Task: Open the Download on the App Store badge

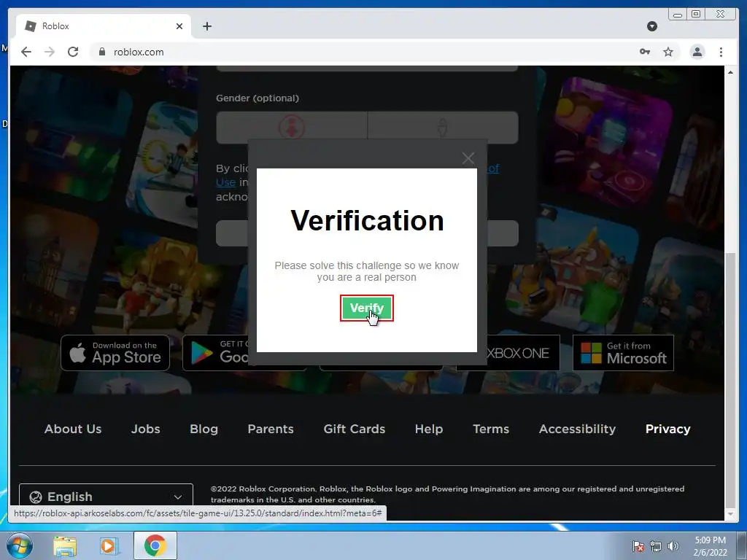Action: (x=115, y=353)
